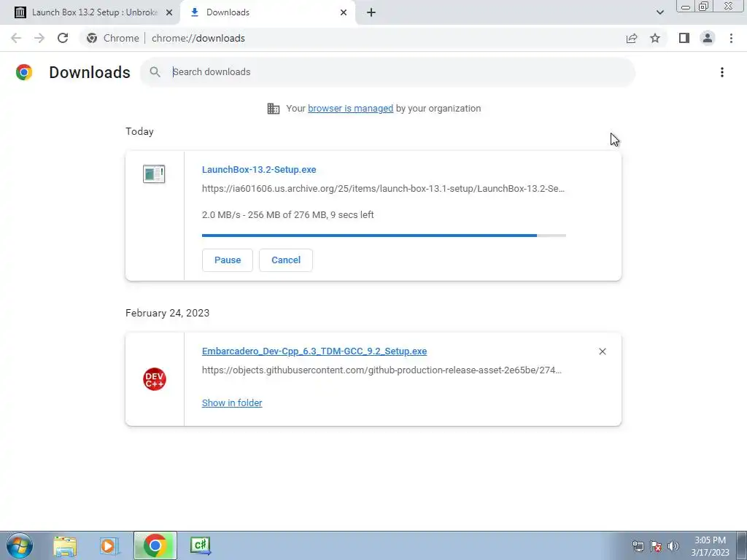
Task: Open the side panel icon
Action: pyautogui.click(x=684, y=38)
